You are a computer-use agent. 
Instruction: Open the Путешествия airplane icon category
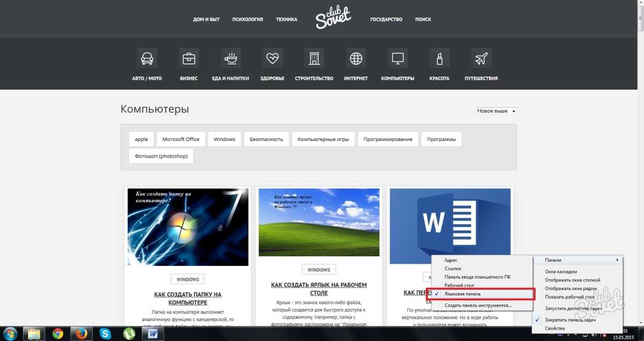click(x=481, y=58)
